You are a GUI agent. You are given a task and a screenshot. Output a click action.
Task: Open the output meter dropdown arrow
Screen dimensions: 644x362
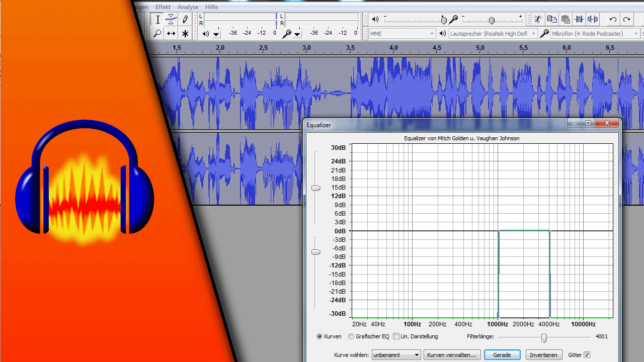(x=216, y=34)
